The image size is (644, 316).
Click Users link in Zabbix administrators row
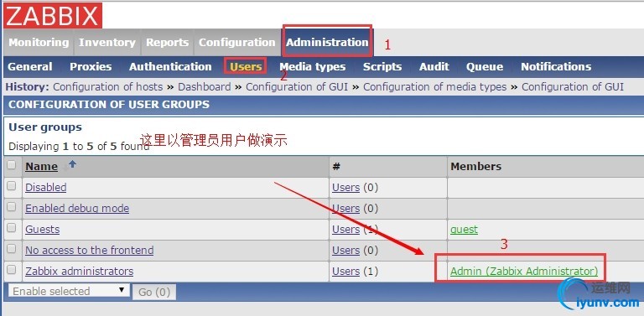click(345, 272)
